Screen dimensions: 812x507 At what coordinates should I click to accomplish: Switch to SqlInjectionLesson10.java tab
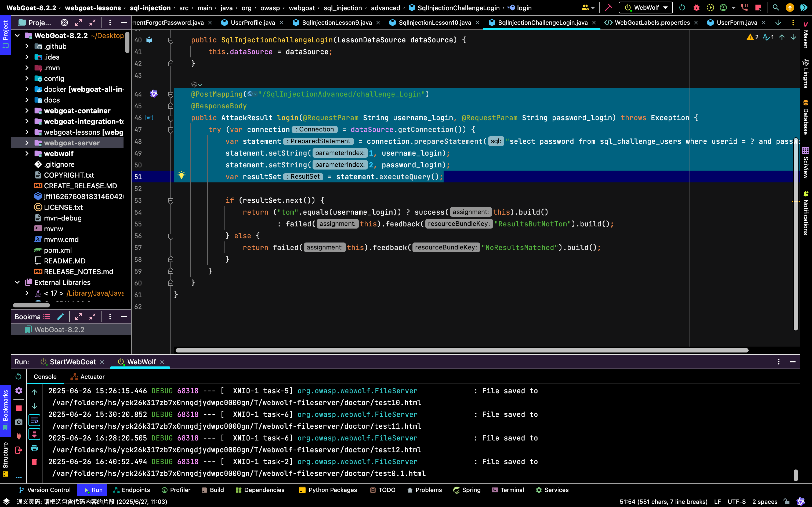pyautogui.click(x=434, y=23)
